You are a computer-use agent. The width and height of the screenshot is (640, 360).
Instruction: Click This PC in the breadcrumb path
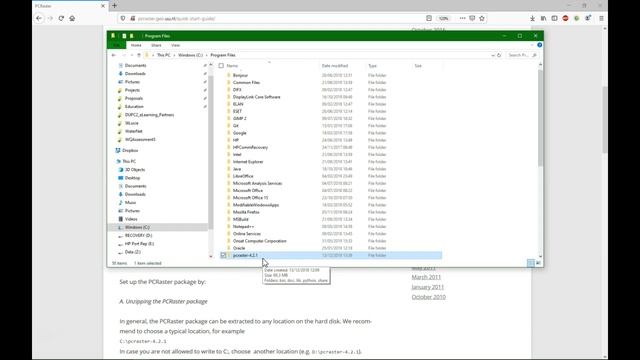point(164,55)
